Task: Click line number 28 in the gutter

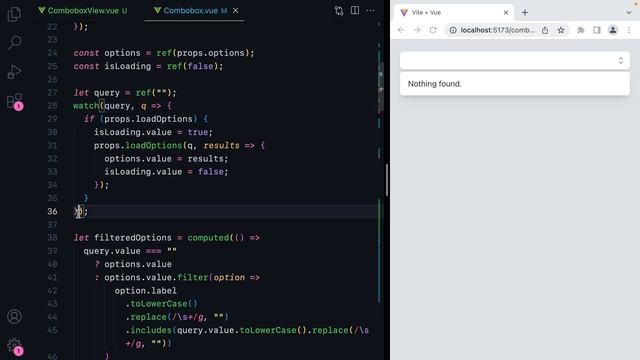Action: tap(52, 106)
